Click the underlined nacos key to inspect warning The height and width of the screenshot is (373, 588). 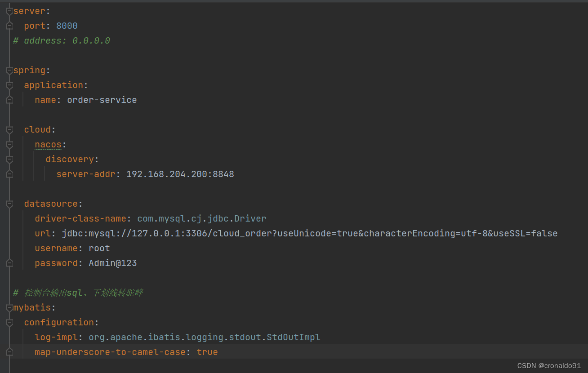click(x=48, y=144)
